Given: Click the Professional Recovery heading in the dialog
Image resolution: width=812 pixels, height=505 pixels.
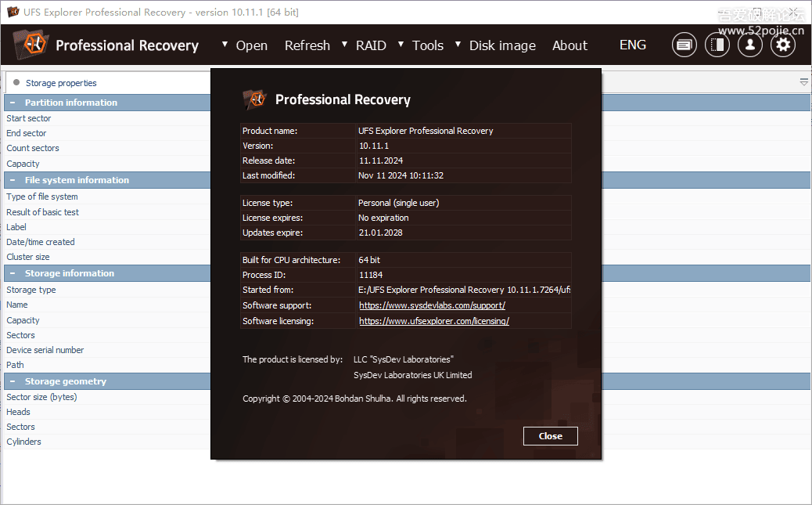Looking at the screenshot, I should [x=343, y=99].
